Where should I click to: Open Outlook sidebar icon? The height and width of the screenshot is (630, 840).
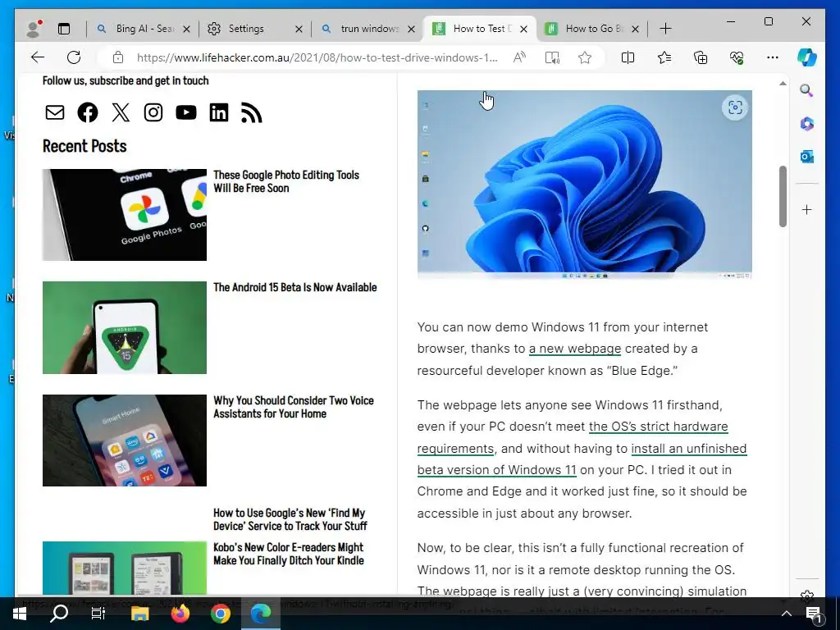click(807, 157)
